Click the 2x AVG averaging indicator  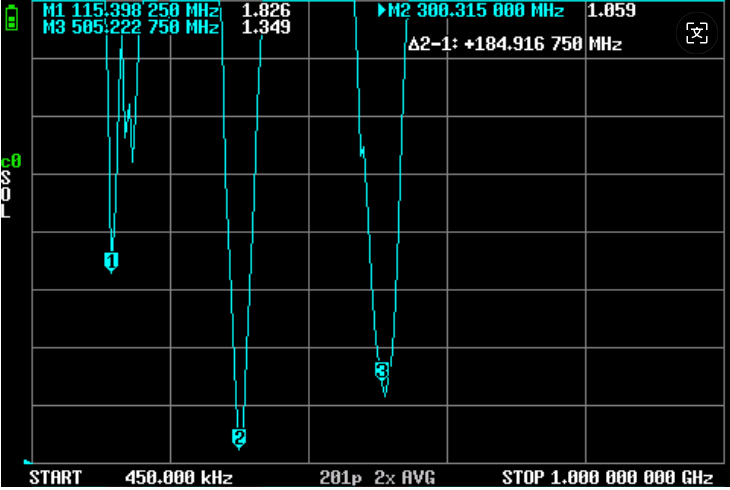pyautogui.click(x=404, y=477)
